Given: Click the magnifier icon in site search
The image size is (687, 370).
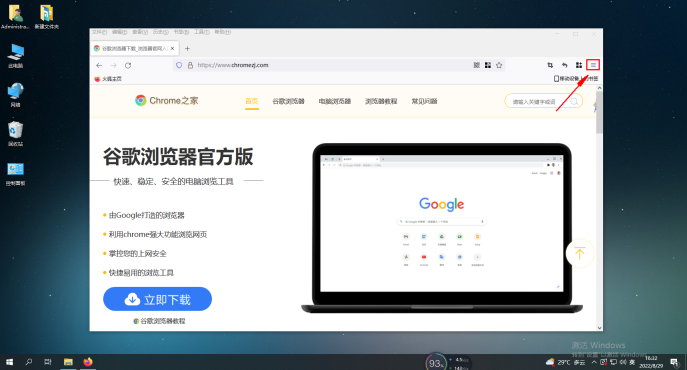Looking at the screenshot, I should pos(574,101).
